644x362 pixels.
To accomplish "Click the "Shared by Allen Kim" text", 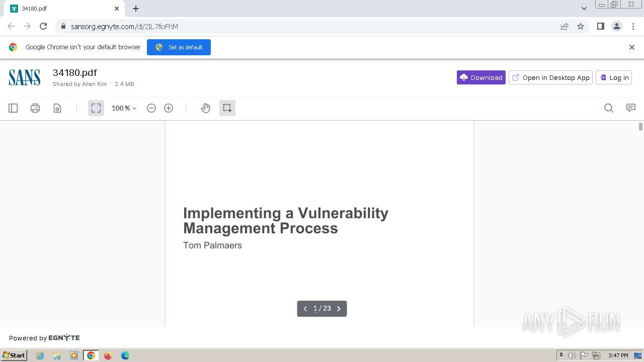I will click(79, 84).
